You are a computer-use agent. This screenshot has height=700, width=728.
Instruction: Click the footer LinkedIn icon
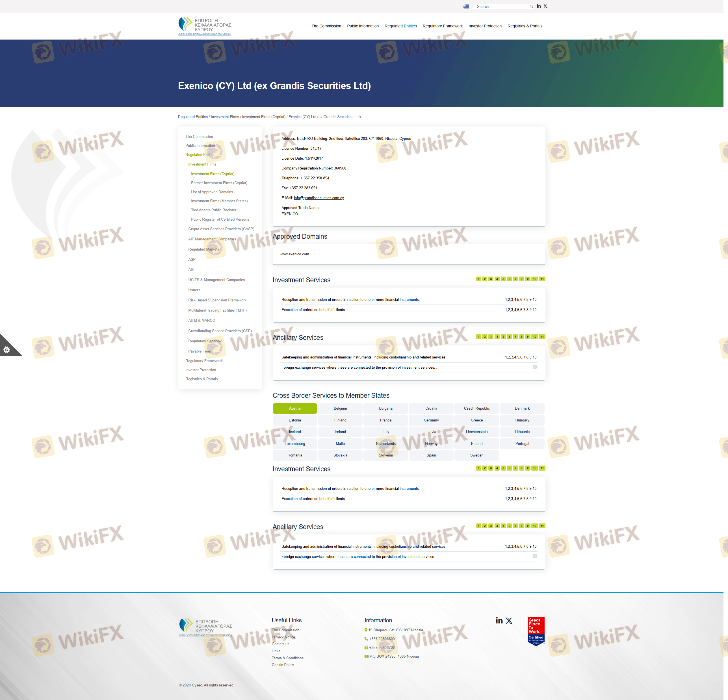click(x=499, y=621)
